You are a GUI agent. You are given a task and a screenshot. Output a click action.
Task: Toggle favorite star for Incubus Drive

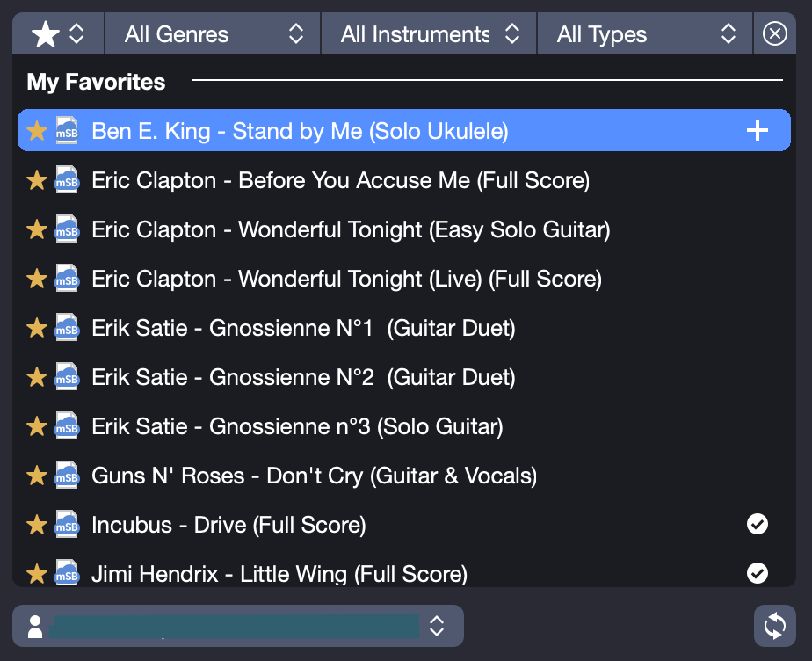point(37,525)
